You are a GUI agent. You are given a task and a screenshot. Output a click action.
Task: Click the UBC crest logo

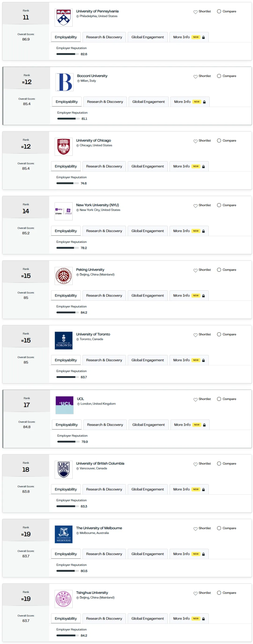tap(63, 470)
